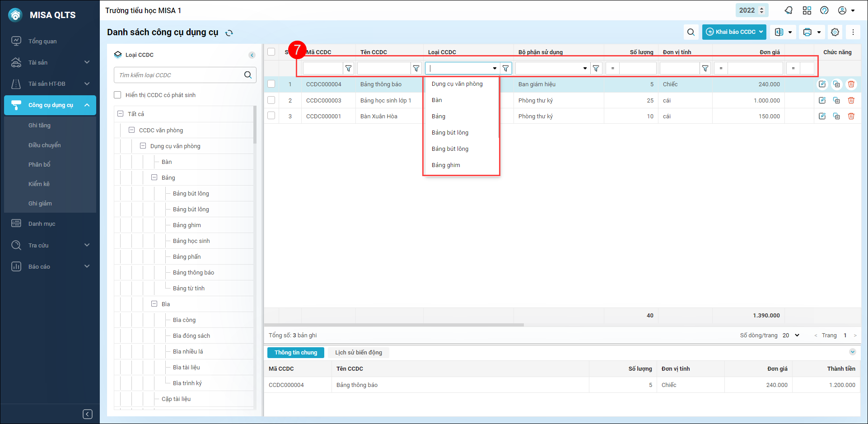The width and height of the screenshot is (868, 424).
Task: Click the print icon
Action: pyautogui.click(x=807, y=32)
